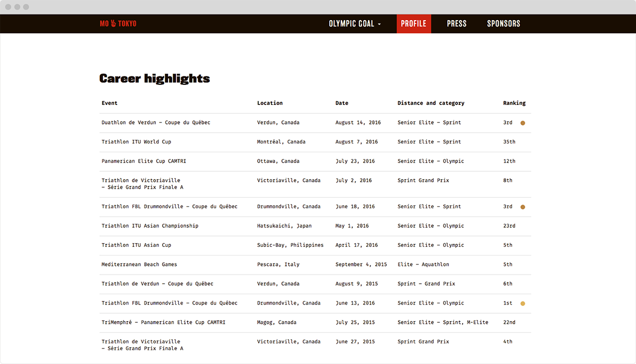Select Duathlon de Verdun – Coupe du Québec event
Viewport: 636px width, 364px height.
coord(156,123)
